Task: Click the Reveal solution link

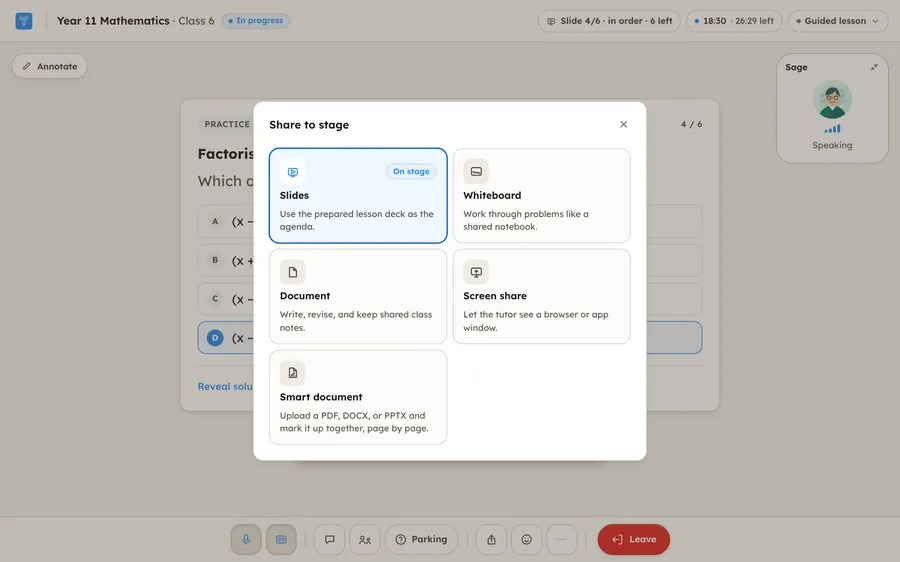Action: tap(225, 386)
